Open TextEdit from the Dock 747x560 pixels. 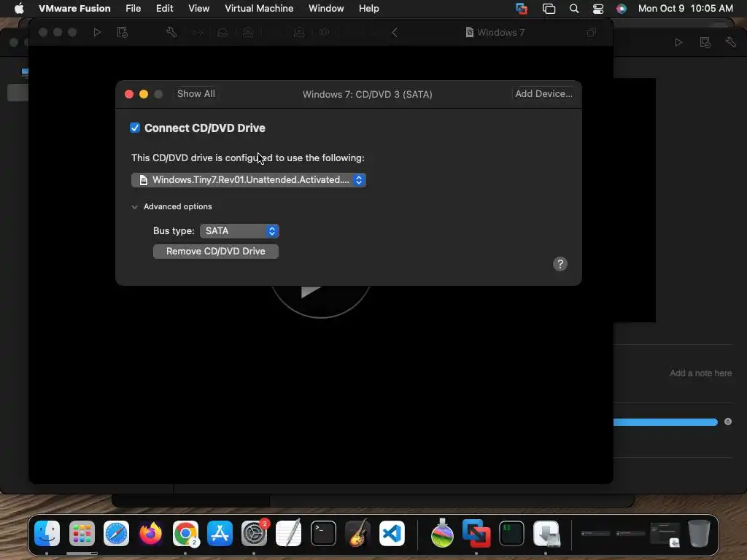tap(289, 533)
